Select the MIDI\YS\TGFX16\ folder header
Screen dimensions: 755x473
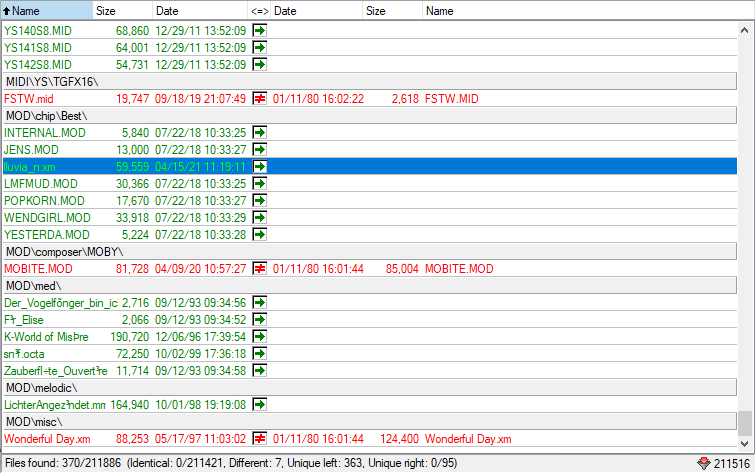tap(370, 82)
